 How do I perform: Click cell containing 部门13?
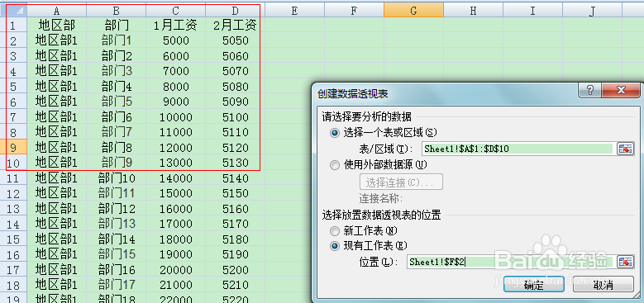[x=117, y=225]
